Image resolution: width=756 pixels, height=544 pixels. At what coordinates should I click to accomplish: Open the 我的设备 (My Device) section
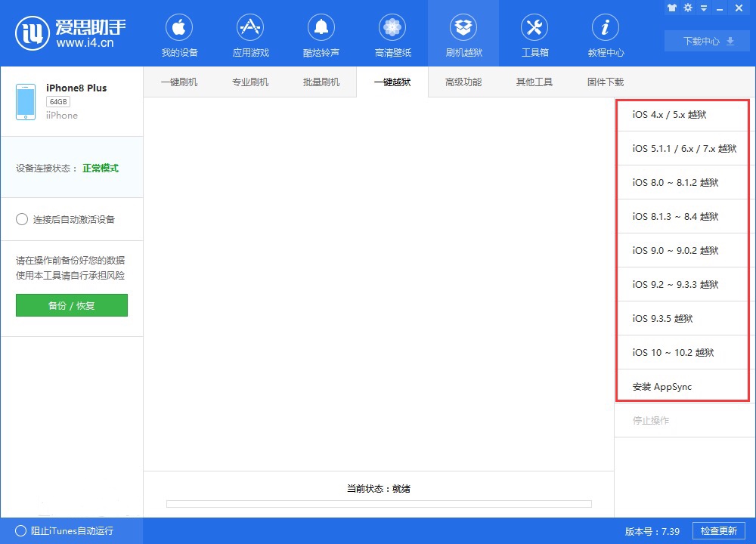(179, 36)
